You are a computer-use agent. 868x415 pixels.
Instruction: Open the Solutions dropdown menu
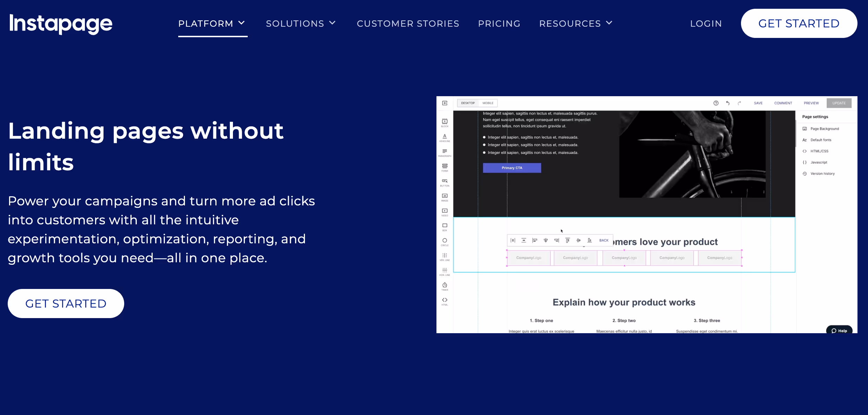point(301,24)
